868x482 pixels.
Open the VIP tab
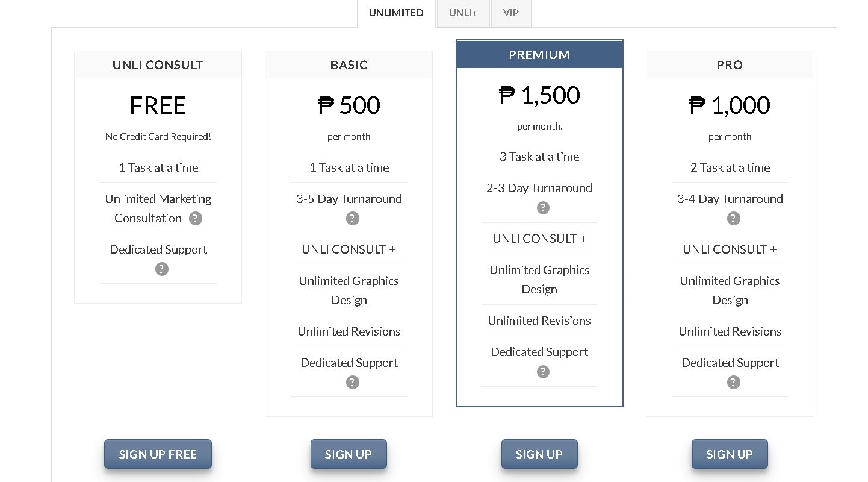(x=511, y=13)
